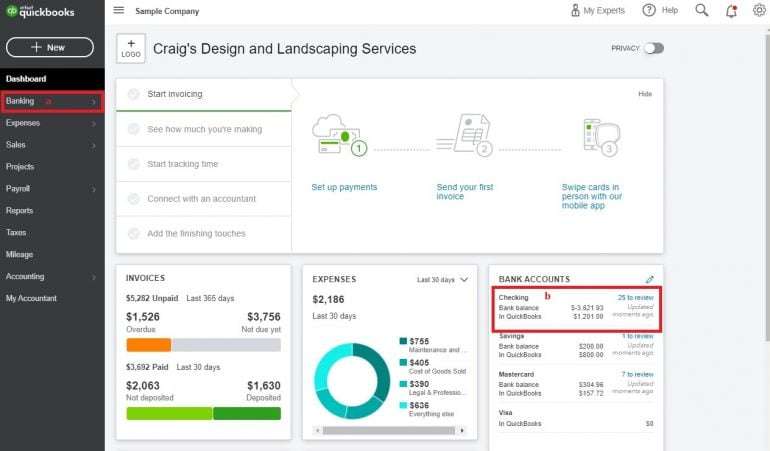Open Mastercard 7 to review link
The image size is (770, 451).
637,374
